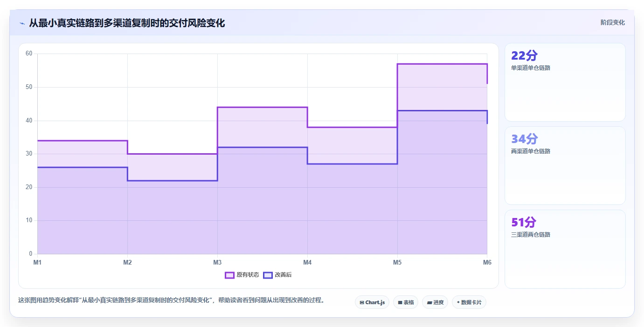Click the M6 axis label
Screen dimensions: 644x327
[x=487, y=262]
